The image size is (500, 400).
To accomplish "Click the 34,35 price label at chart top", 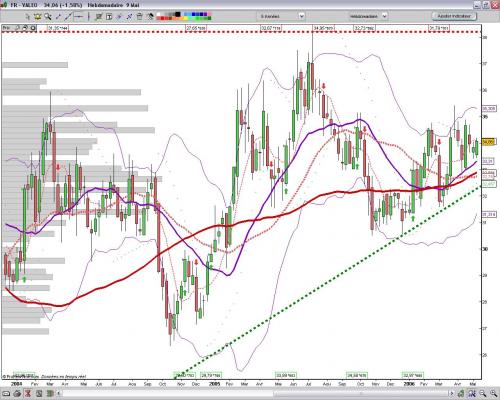I will pyautogui.click(x=58, y=28).
